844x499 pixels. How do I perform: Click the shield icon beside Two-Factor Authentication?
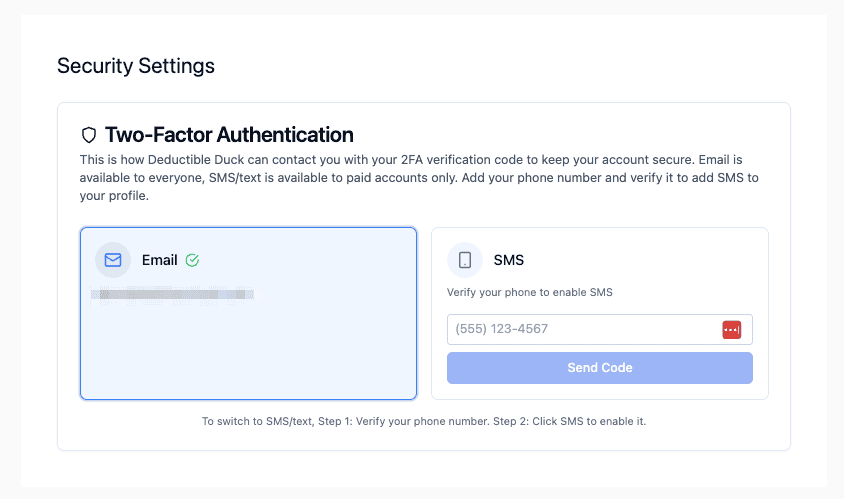pyautogui.click(x=89, y=135)
